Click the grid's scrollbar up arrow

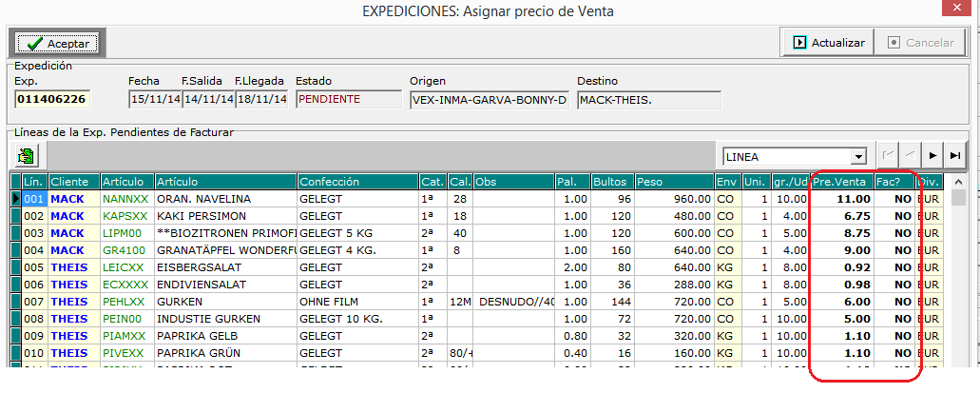pyautogui.click(x=959, y=182)
